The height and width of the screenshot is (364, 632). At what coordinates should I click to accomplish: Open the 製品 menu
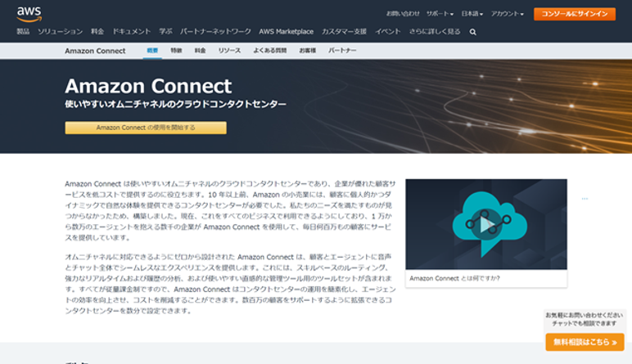click(x=23, y=32)
